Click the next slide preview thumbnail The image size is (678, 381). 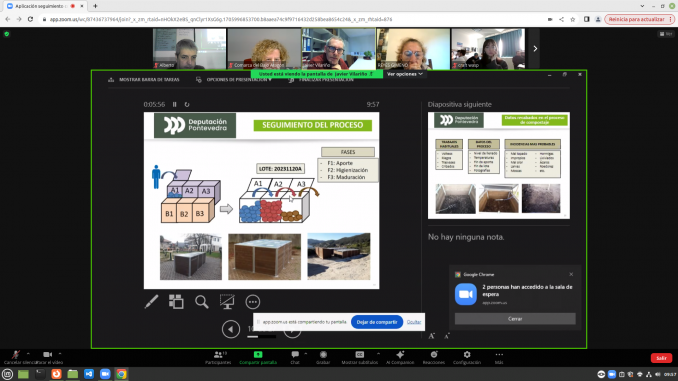coord(499,166)
